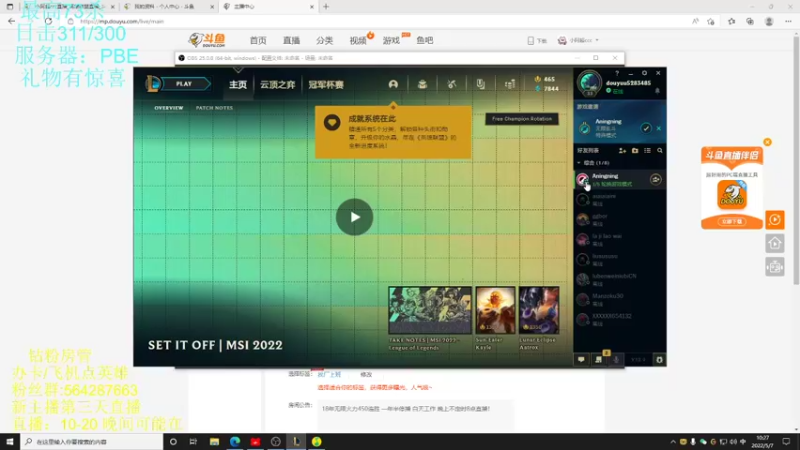Click the Free Champion Rotation button
This screenshot has width=800, height=450.
pos(521,119)
